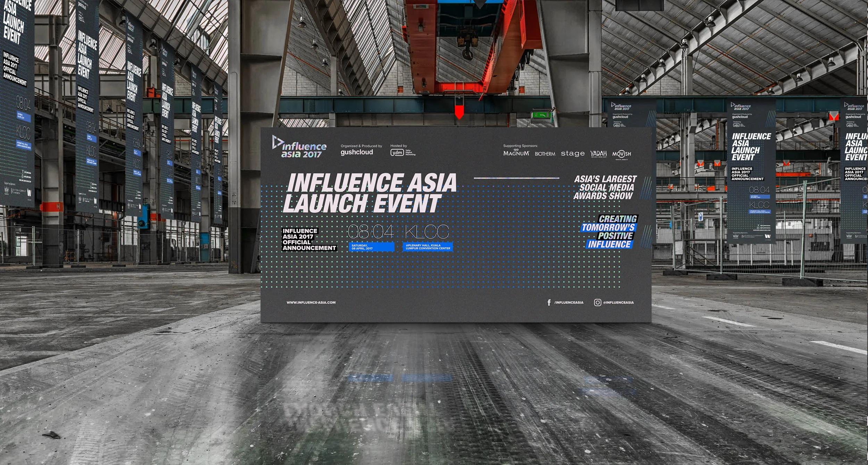Click the large '08/04' date on billboard
Viewport: 868px width, 465px height.
point(370,232)
